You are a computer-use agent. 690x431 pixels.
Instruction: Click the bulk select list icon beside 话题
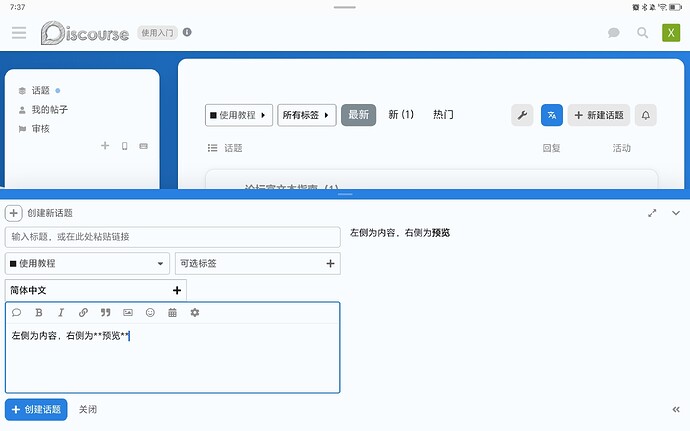(x=213, y=148)
